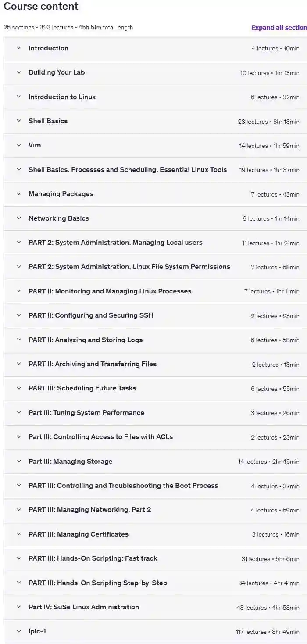Image resolution: width=307 pixels, height=644 pixels.
Task: Expand Scheduling Future Tasks chevron
Action: [x=19, y=388]
